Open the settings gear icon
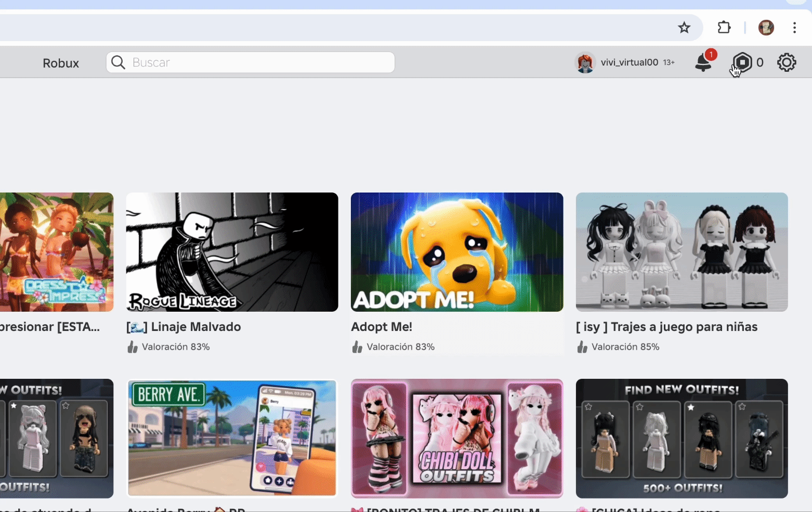 [x=787, y=62]
